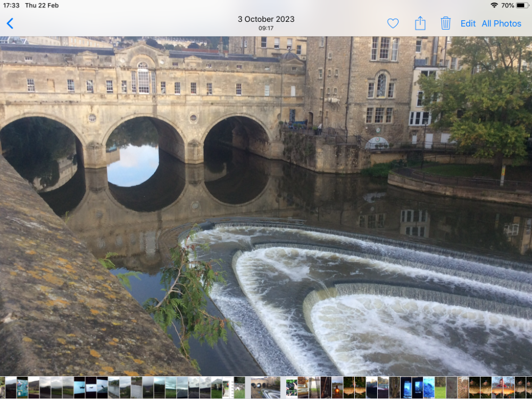
Task: Select the bright light-blue thumbnail in filmstrip
Action: [x=429, y=387]
